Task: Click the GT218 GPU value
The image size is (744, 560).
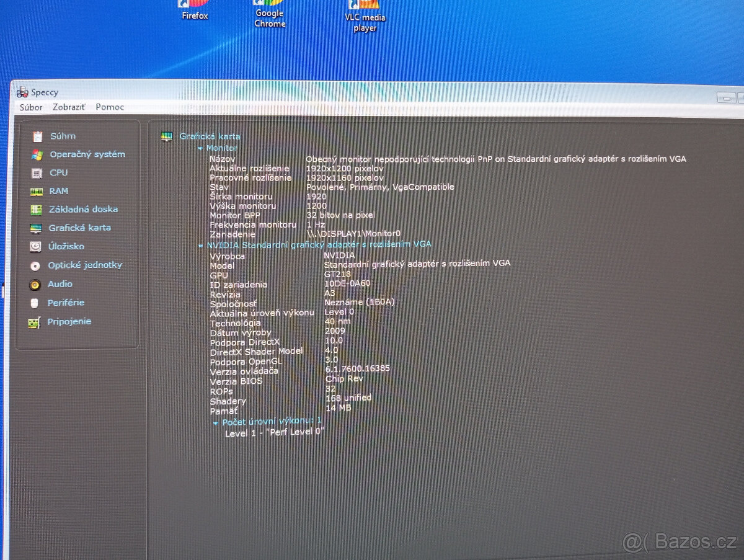Action: 338,273
